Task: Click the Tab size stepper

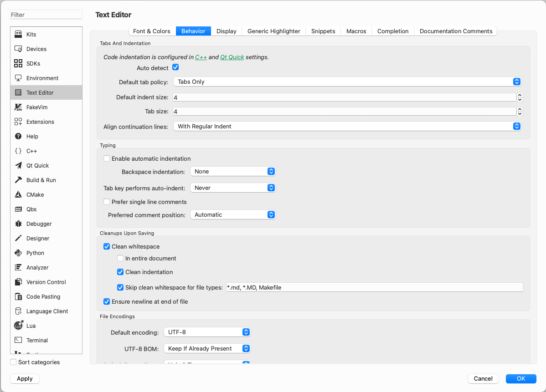Action: tap(520, 112)
